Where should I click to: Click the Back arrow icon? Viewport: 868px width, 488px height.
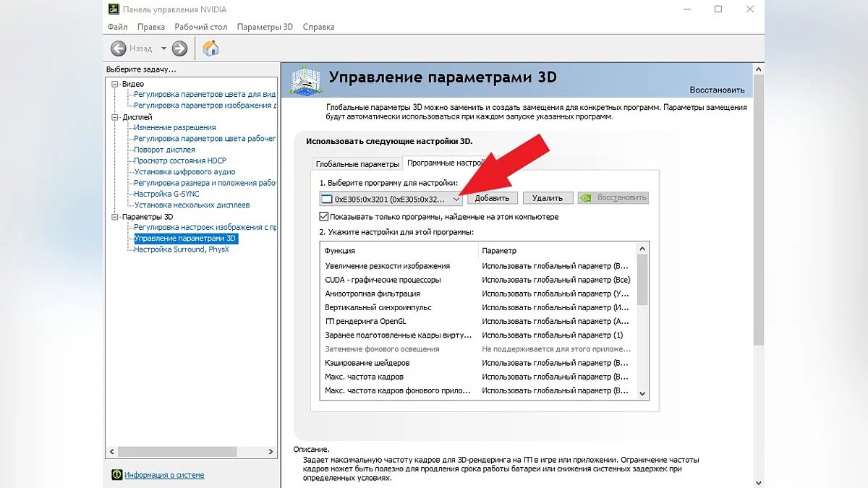119,48
